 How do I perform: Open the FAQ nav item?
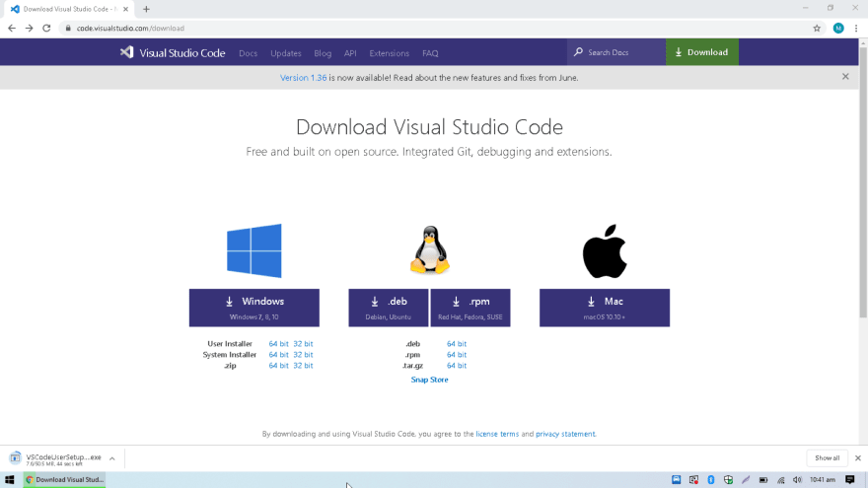[430, 53]
